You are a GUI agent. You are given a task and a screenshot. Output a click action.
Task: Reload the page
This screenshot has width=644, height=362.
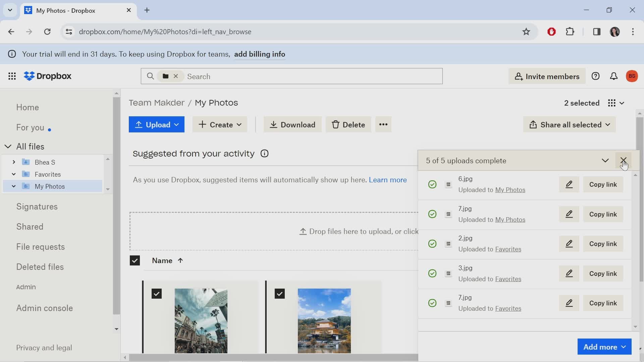(x=47, y=32)
